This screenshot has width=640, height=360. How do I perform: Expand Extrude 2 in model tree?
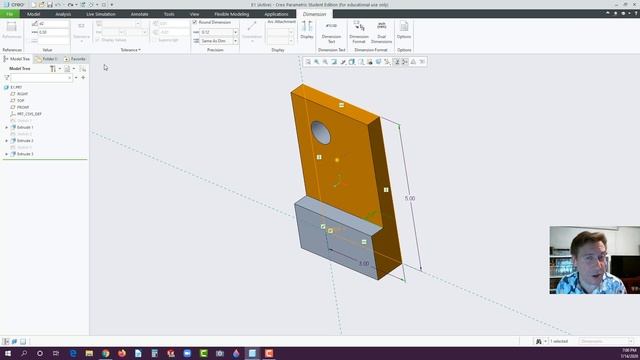pos(6,141)
